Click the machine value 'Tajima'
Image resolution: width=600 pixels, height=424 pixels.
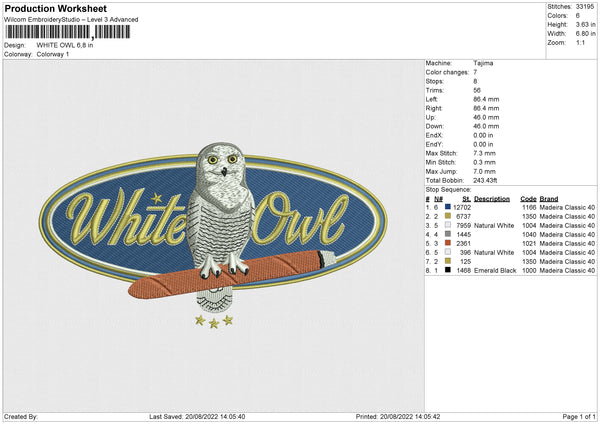483,63
